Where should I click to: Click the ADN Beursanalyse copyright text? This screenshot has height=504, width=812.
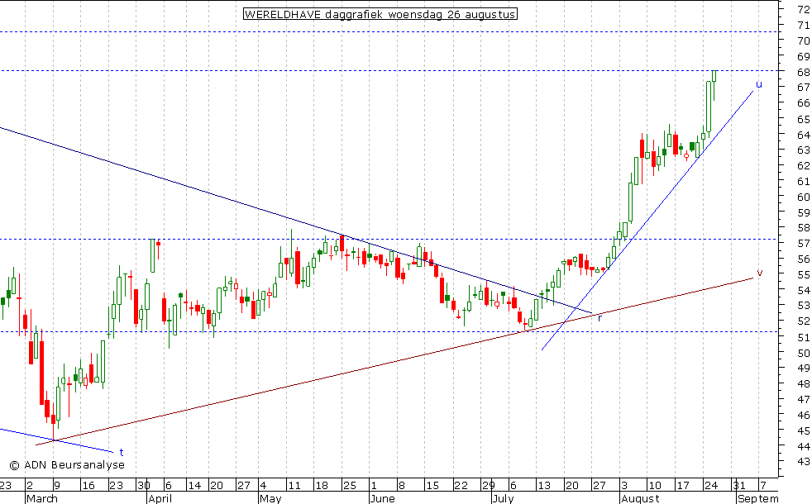(67, 465)
